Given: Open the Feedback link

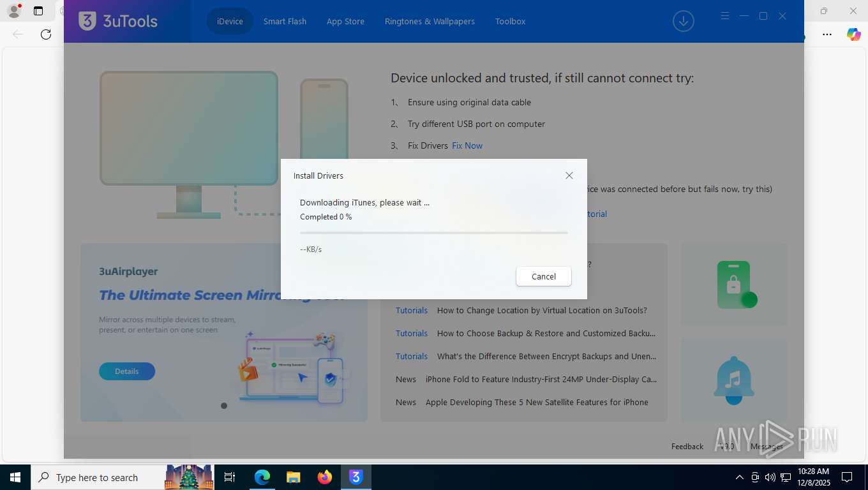Looking at the screenshot, I should (687, 447).
